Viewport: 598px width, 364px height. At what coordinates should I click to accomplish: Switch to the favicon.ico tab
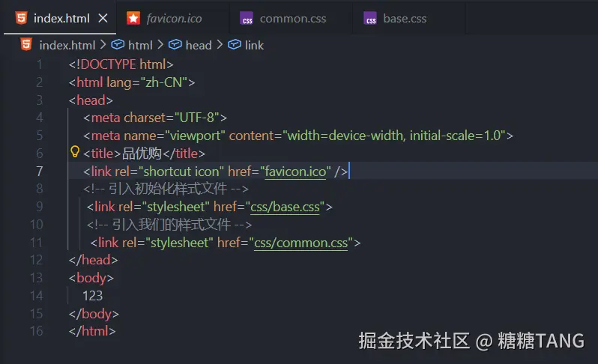pos(174,19)
